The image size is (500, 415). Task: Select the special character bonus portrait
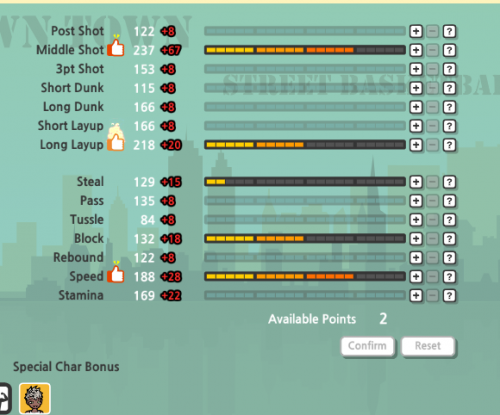(x=35, y=398)
